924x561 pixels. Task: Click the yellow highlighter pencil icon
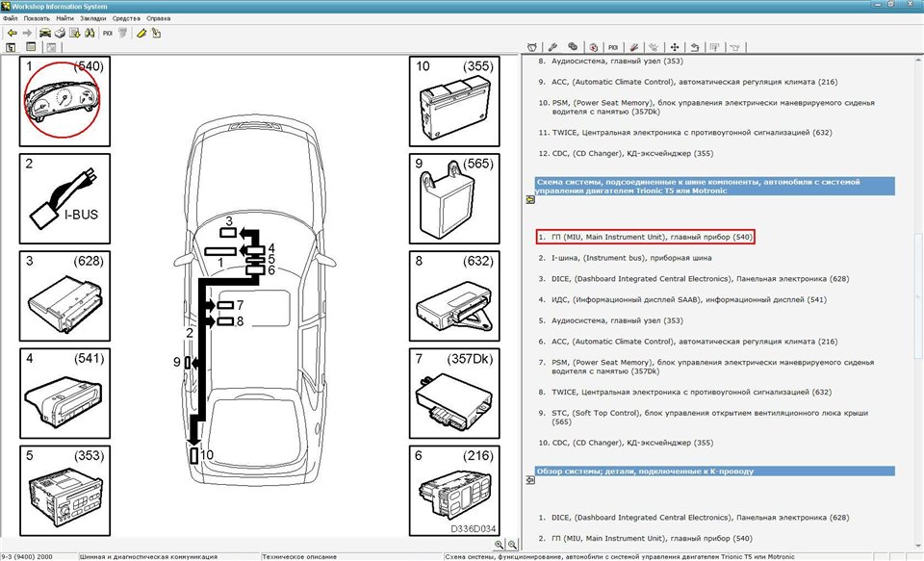[x=141, y=33]
